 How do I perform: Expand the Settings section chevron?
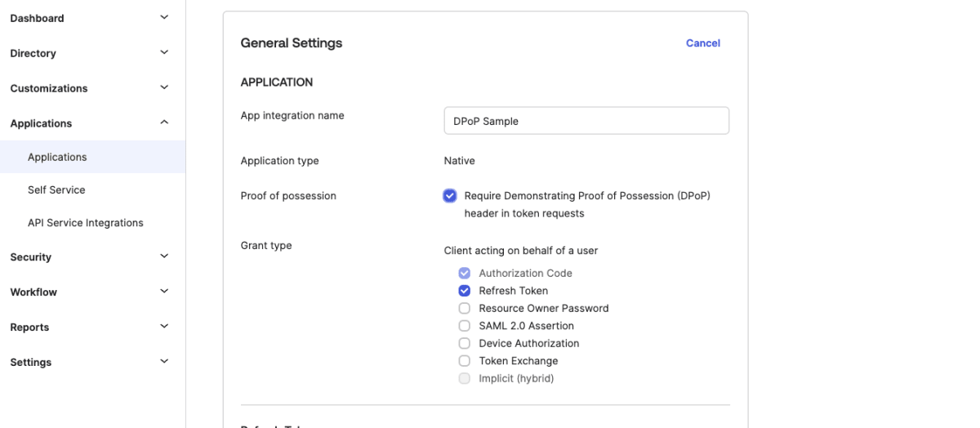pyautogui.click(x=164, y=362)
